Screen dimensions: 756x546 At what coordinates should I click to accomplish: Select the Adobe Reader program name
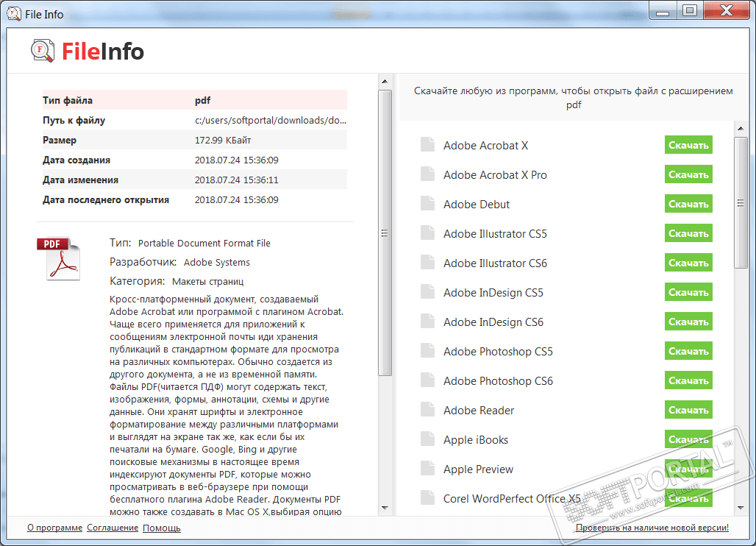point(478,410)
